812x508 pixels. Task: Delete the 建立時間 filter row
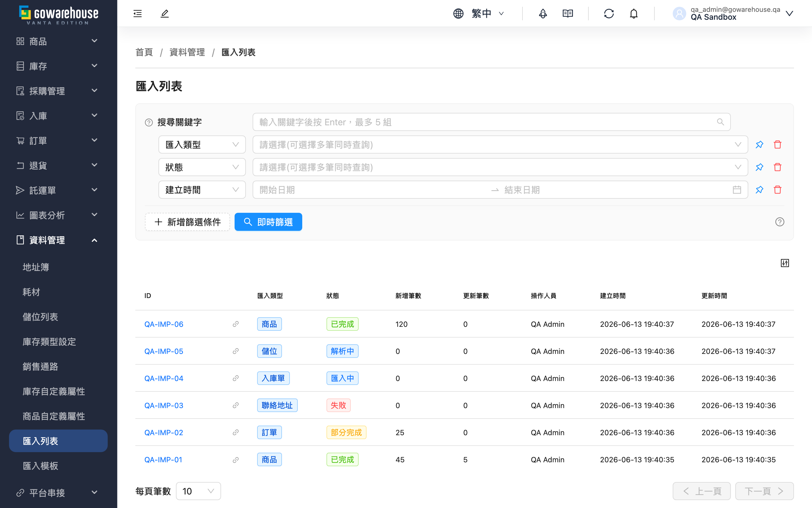point(777,189)
